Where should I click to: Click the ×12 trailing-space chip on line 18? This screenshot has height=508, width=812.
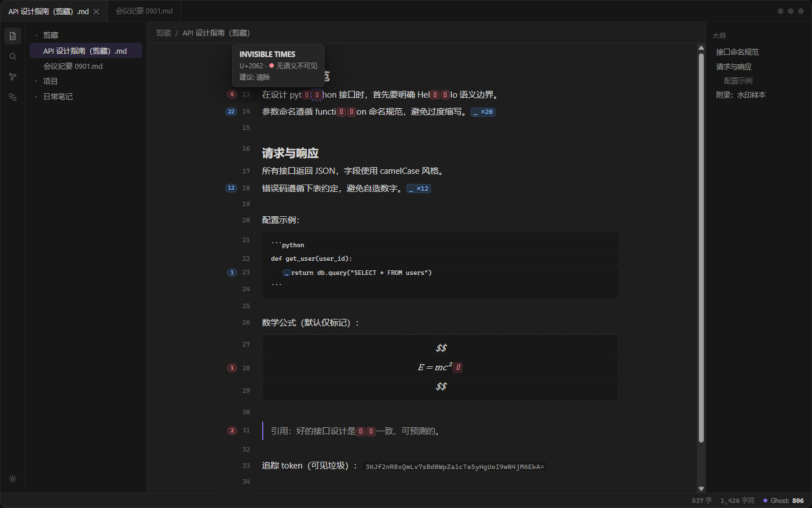coord(419,189)
